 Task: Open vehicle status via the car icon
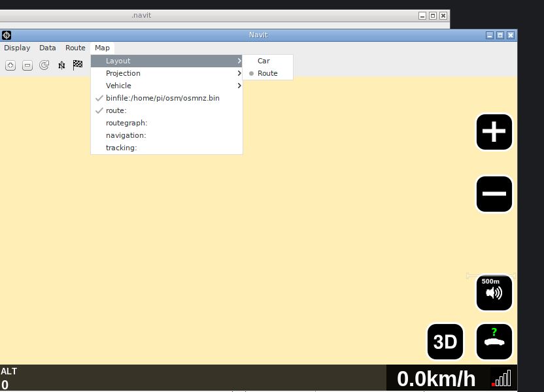coord(494,341)
